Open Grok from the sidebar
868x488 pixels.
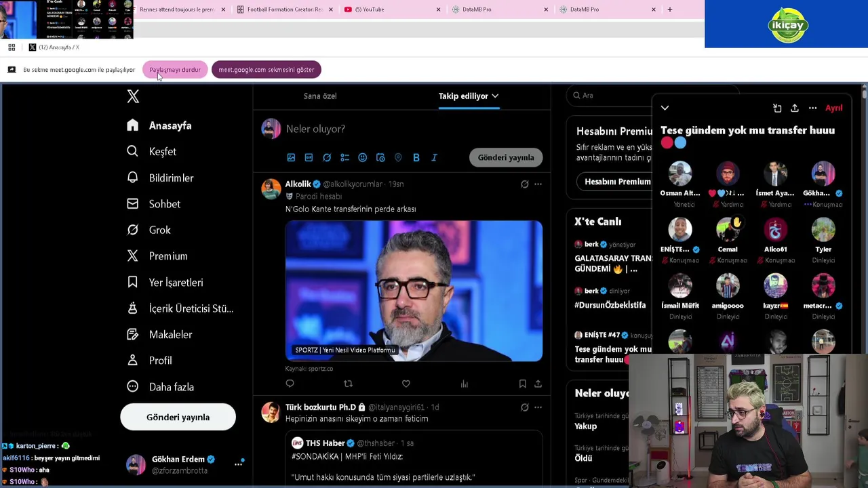click(149, 230)
